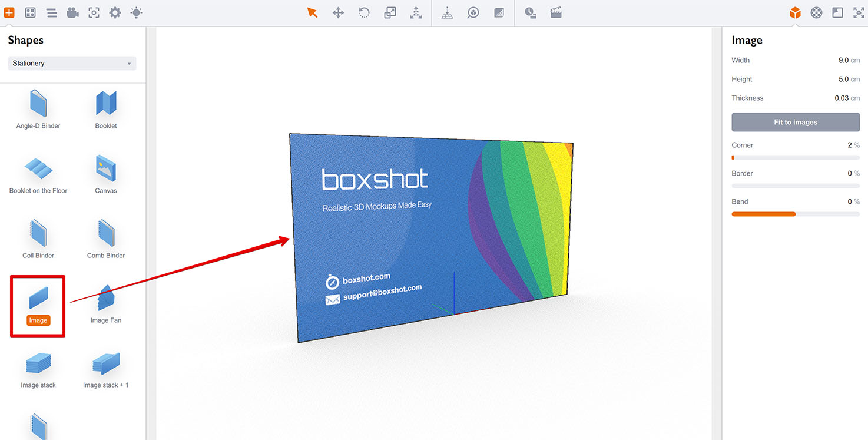
Task: Select the Scale tool icon
Action: point(390,12)
